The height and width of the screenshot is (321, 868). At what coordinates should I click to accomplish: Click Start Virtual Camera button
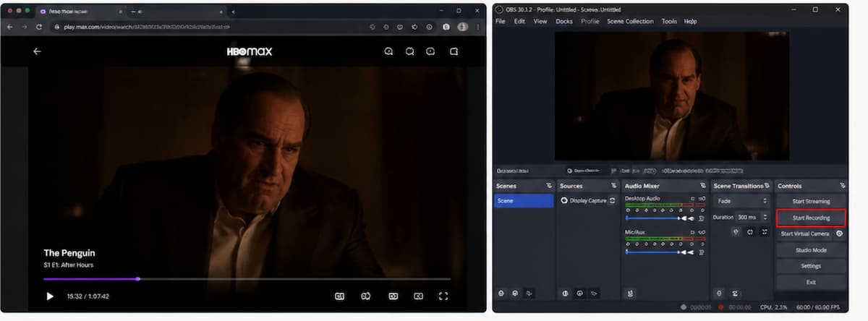804,234
